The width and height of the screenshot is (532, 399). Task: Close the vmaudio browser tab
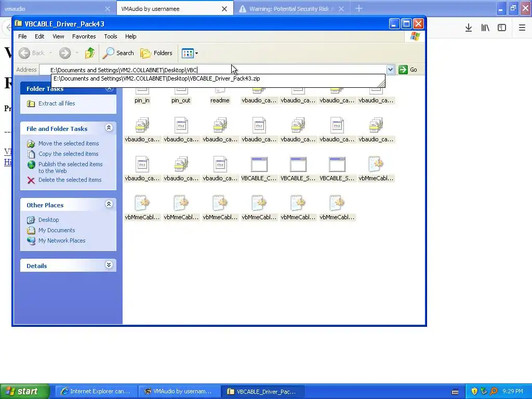tap(107, 9)
